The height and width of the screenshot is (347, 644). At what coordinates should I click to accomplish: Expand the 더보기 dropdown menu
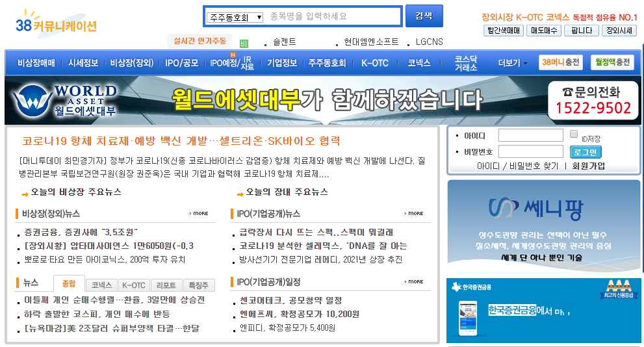click(x=512, y=63)
